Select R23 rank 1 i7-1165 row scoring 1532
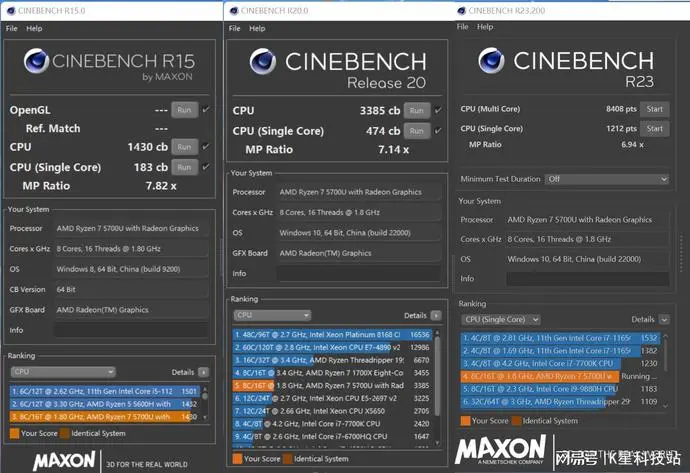 [x=560, y=338]
